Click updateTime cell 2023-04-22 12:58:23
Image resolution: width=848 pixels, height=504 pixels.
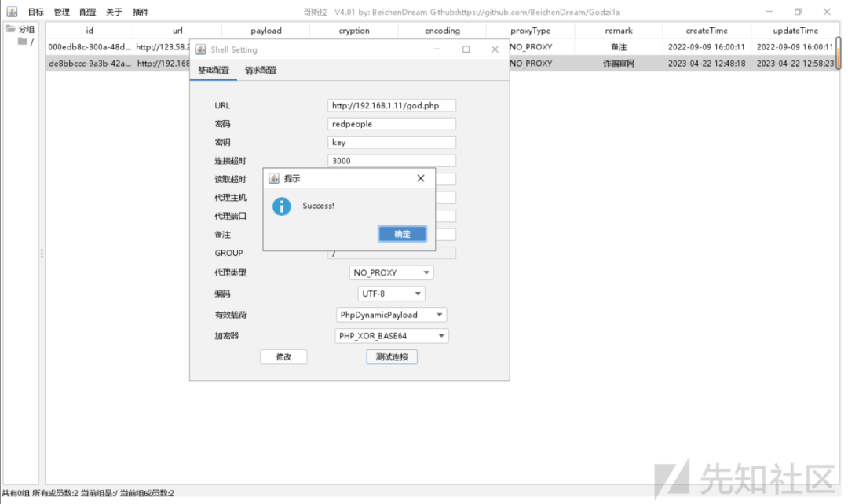pyautogui.click(x=795, y=64)
